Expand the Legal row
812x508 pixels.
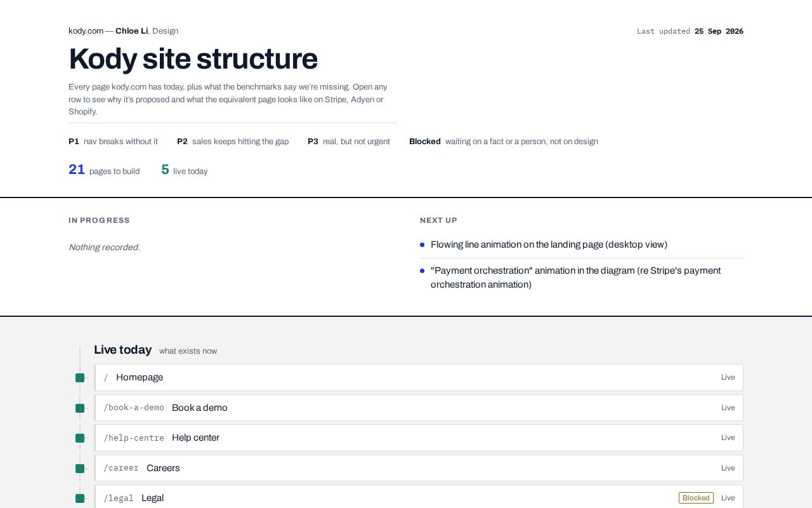pos(419,498)
